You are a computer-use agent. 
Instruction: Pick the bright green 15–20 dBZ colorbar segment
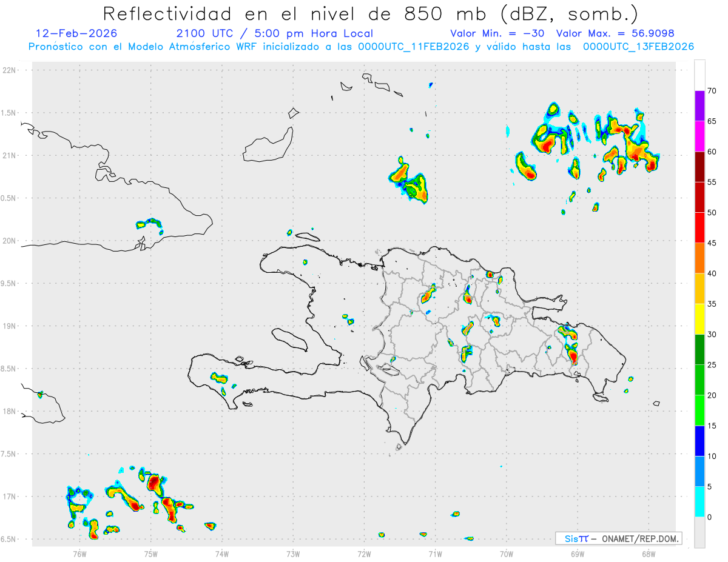pos(699,410)
